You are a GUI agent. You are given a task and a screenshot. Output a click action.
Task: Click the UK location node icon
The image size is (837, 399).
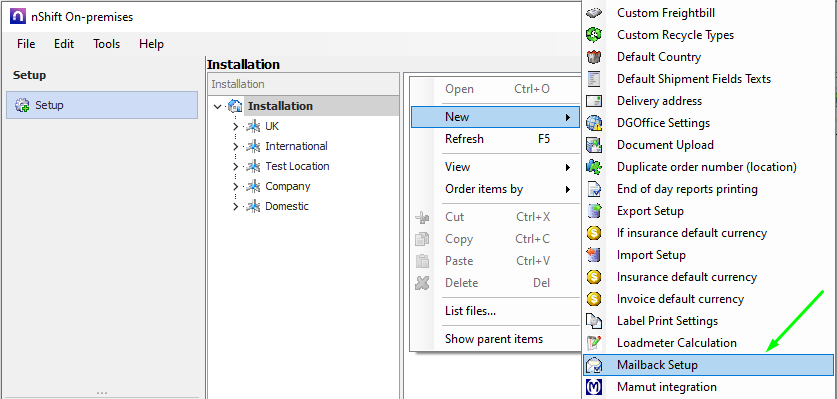(253, 127)
